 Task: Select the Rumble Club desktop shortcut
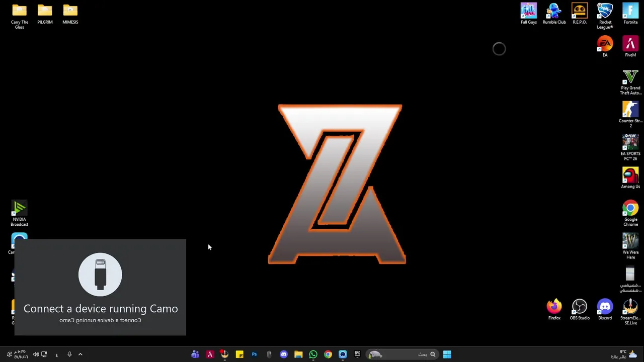[554, 14]
